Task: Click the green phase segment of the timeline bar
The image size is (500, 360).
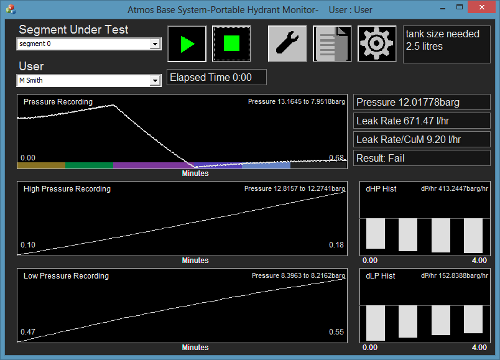Action: (89, 165)
